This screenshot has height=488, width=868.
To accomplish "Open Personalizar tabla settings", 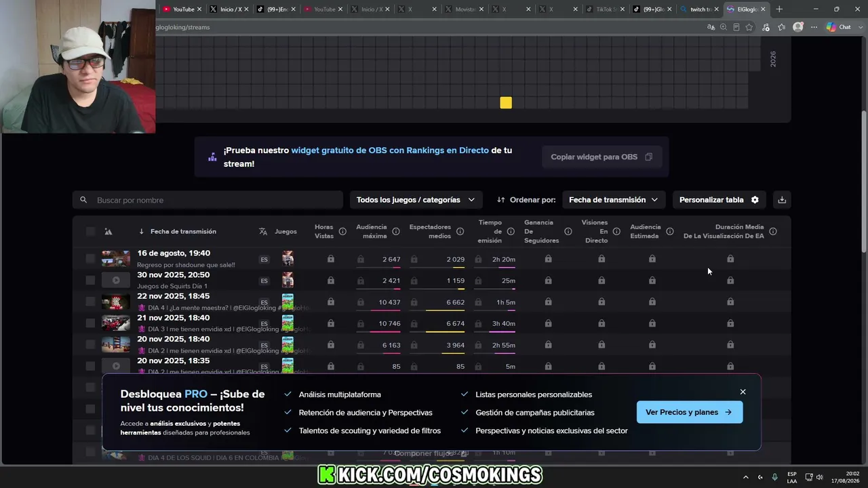I will (x=719, y=200).
